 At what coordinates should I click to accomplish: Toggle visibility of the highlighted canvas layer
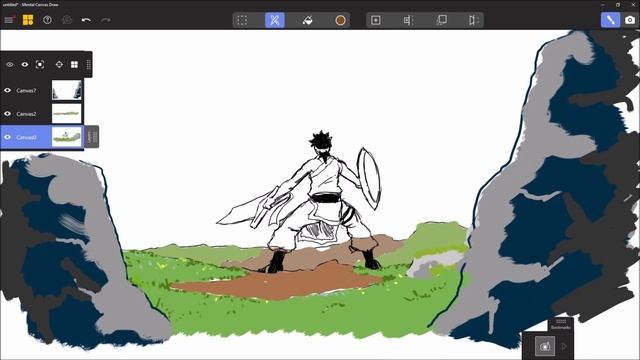(7, 137)
